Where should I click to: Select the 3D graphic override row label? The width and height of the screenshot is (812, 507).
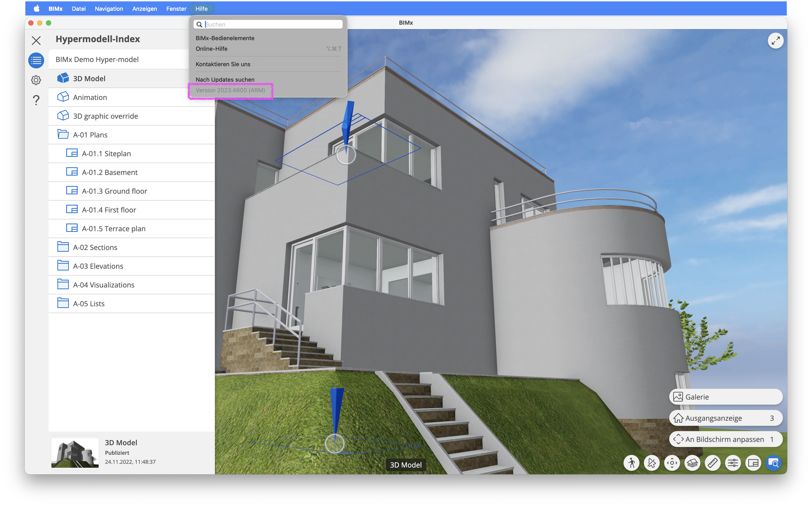click(105, 116)
